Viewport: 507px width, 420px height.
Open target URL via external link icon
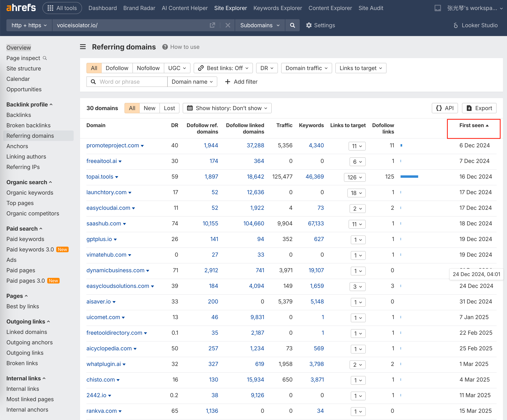(x=212, y=25)
